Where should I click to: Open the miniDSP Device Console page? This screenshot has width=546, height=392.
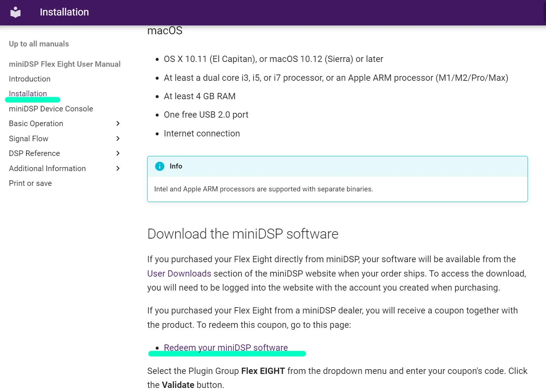coord(51,109)
